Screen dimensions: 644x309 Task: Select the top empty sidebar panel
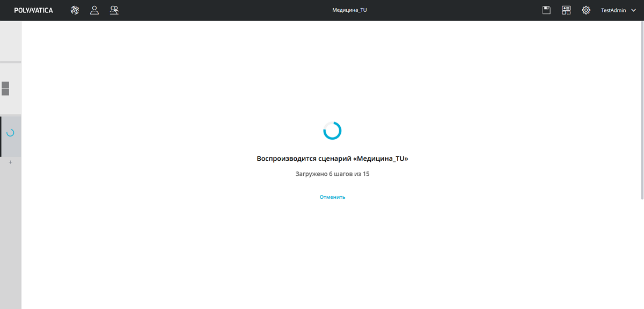pos(10,41)
